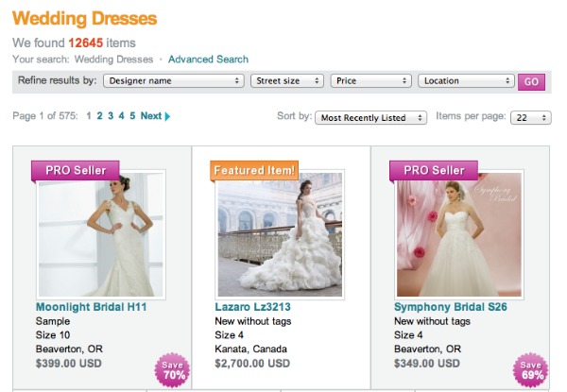Go to results page 3
567x392 pixels.
tap(111, 116)
